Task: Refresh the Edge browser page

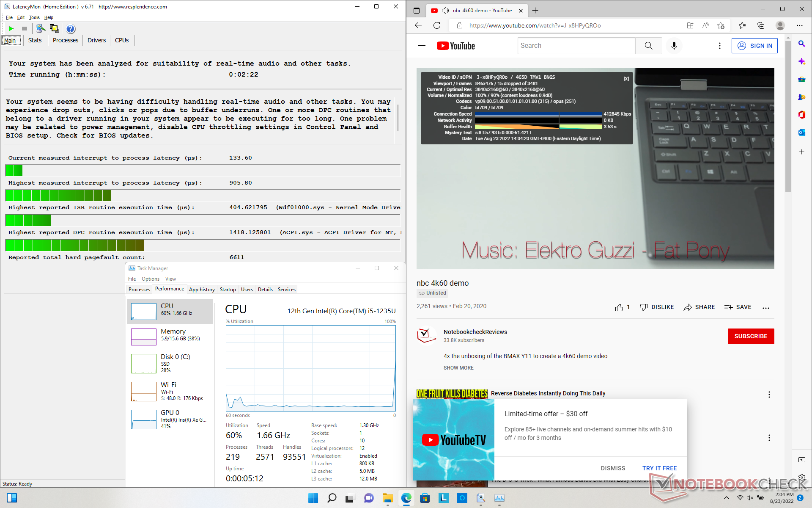Action: pos(437,25)
